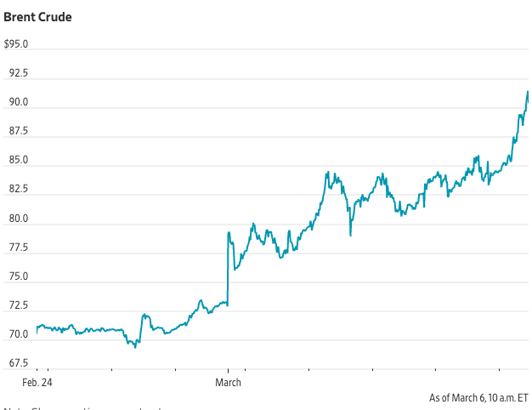The height and width of the screenshot is (410, 532).
Task: Select the 77.5 price axis label
Action: 18,248
